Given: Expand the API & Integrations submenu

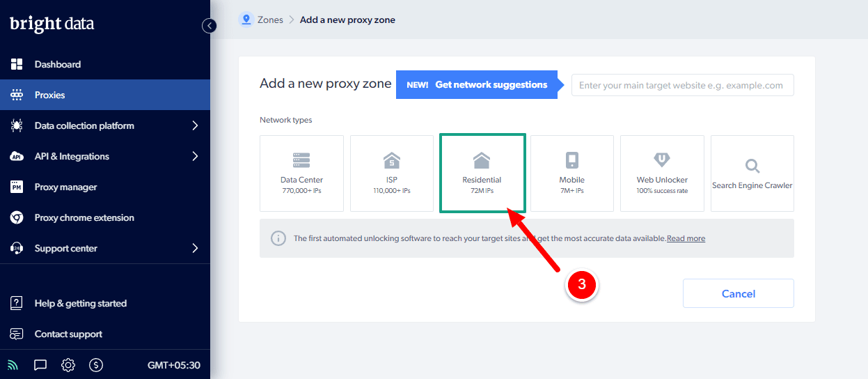Looking at the screenshot, I should pos(195,157).
